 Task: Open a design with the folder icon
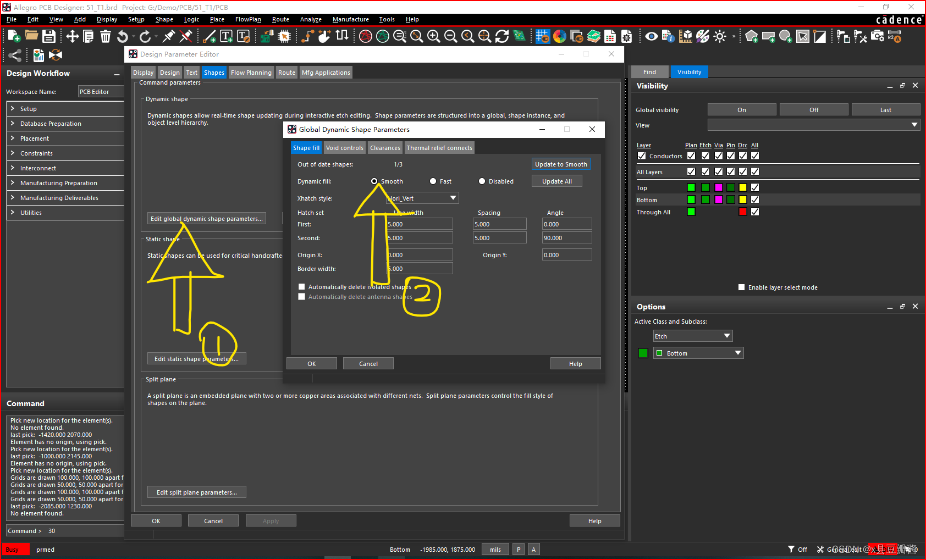(31, 36)
